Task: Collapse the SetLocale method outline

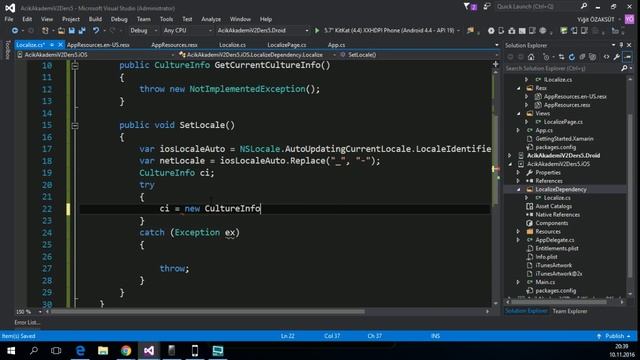Action: click(x=75, y=126)
